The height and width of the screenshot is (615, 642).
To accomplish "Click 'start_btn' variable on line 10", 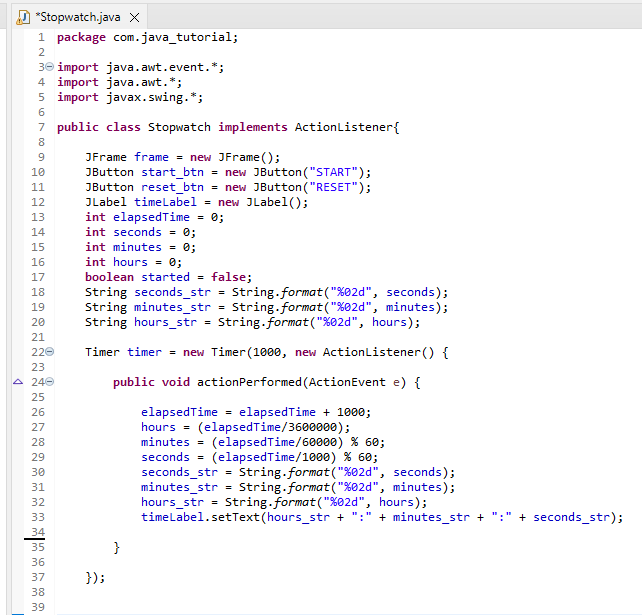I will 172,172.
